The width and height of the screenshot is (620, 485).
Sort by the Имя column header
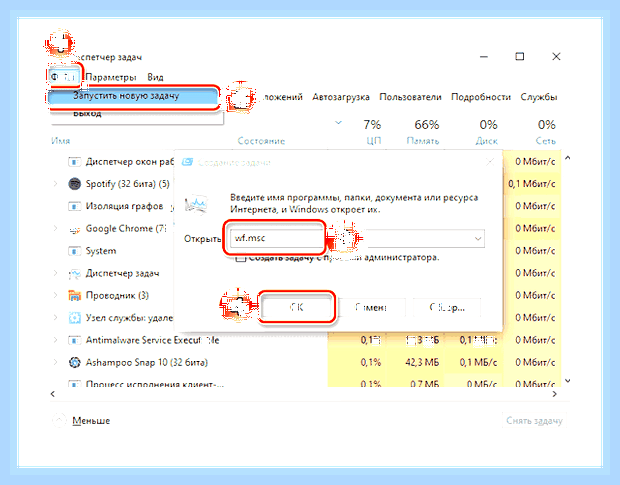(x=60, y=141)
